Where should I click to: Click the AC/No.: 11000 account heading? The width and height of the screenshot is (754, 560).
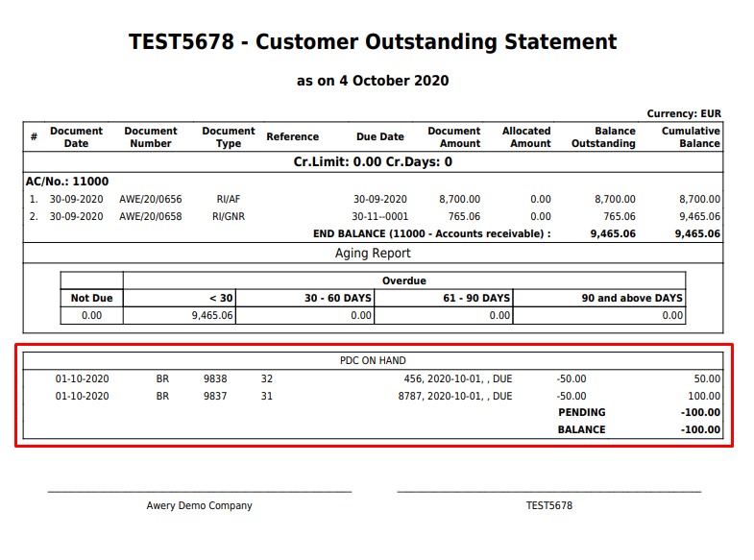point(67,182)
